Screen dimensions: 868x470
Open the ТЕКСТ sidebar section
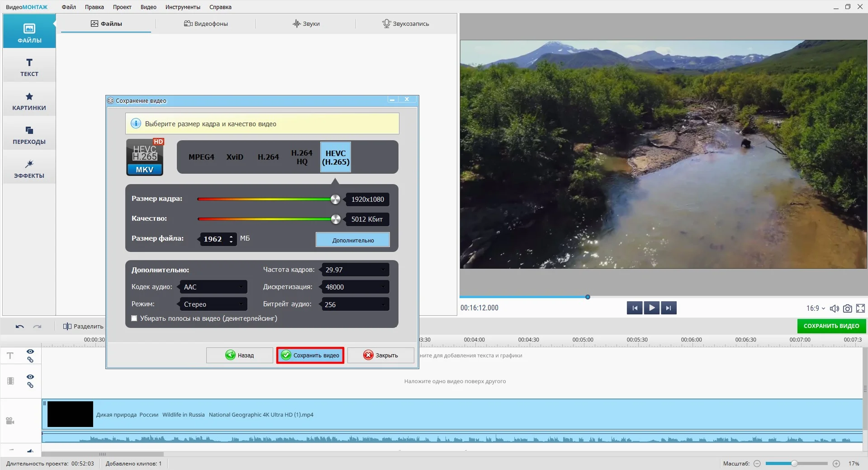click(29, 66)
